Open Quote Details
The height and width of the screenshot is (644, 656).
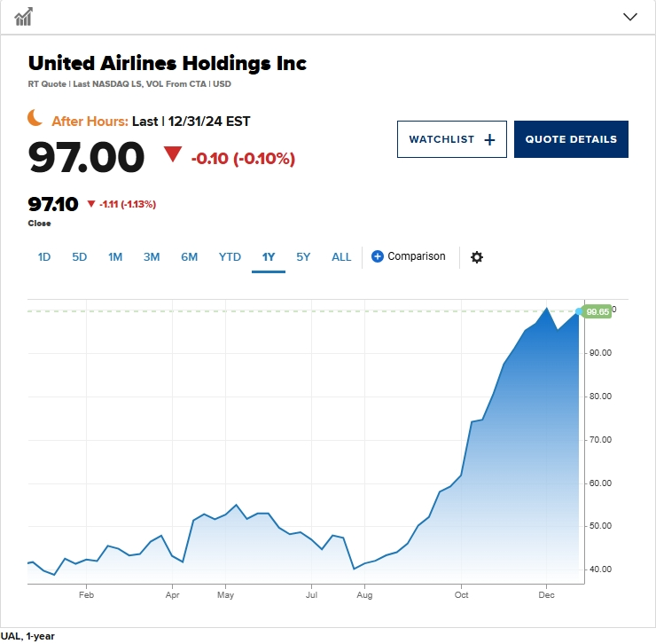[571, 139]
